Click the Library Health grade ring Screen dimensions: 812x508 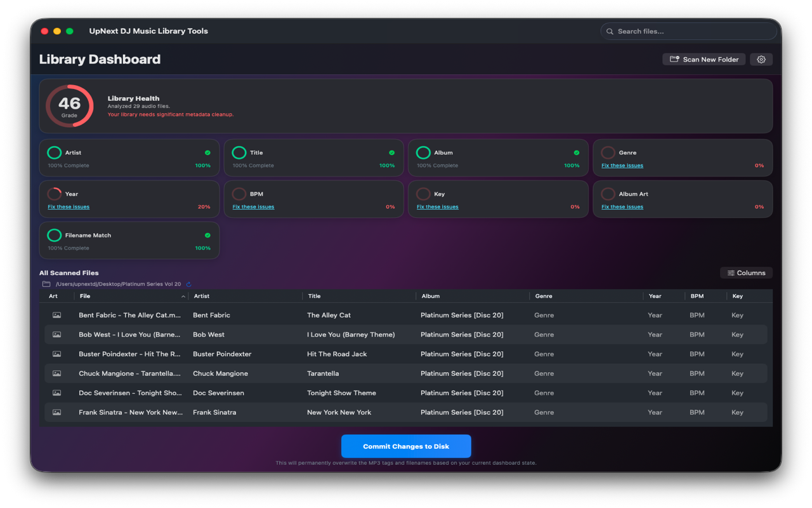point(69,105)
